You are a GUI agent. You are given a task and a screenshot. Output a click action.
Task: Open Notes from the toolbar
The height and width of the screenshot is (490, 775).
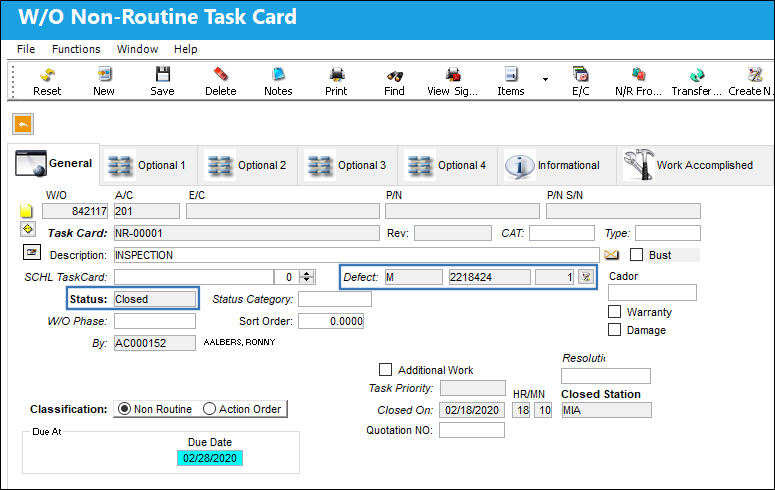coord(278,75)
